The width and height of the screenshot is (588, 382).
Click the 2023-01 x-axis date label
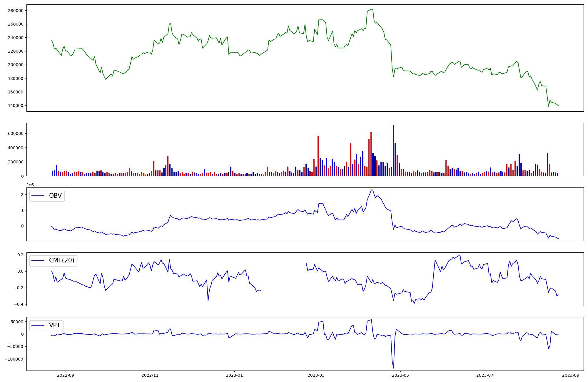[x=234, y=375]
